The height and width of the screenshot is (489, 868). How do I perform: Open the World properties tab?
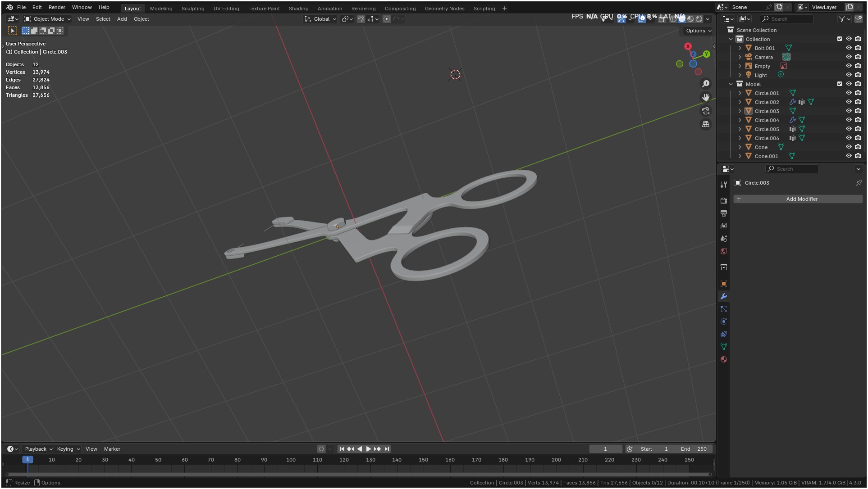[x=724, y=252]
